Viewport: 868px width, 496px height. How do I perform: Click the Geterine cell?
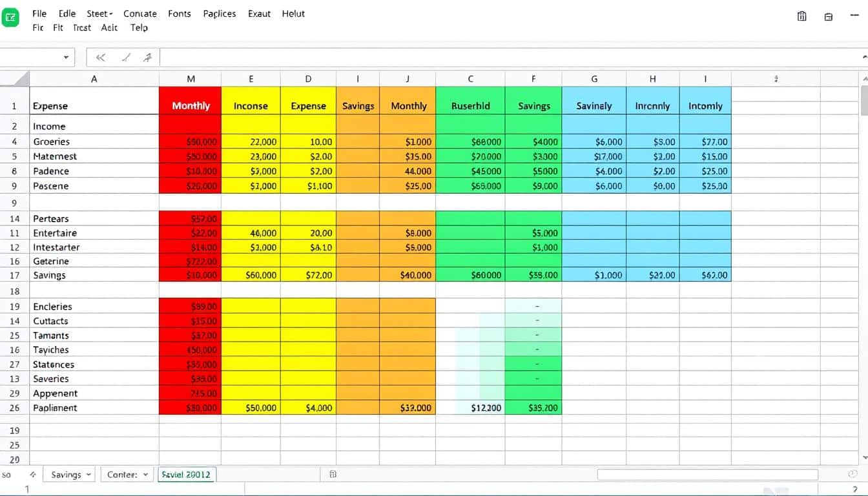(94, 262)
